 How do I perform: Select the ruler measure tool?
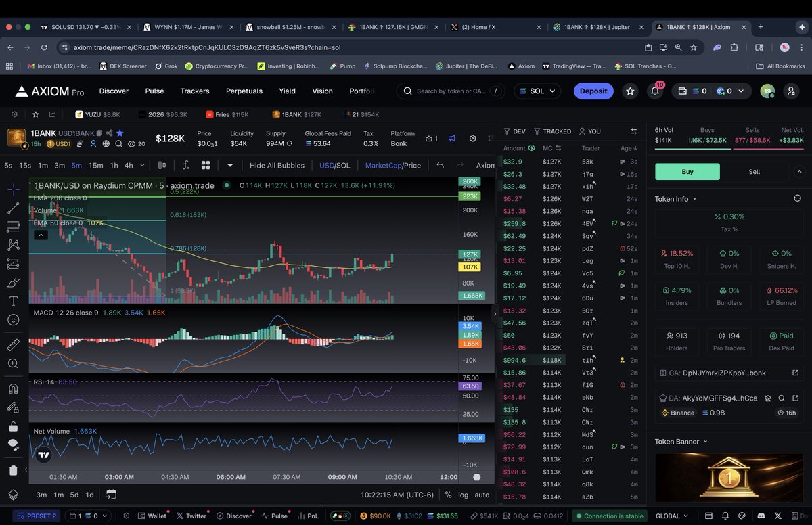coord(13,344)
